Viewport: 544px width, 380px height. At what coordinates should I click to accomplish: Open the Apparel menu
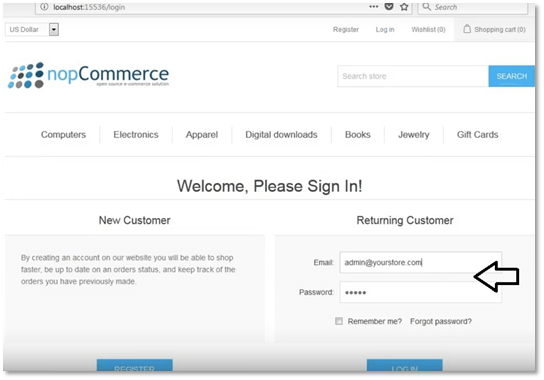[x=202, y=135]
